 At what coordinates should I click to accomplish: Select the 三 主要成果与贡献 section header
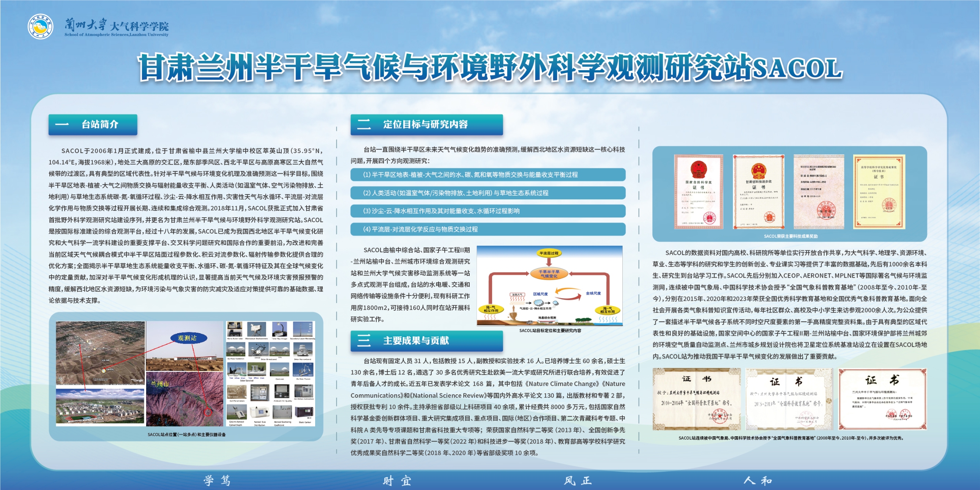(x=426, y=340)
